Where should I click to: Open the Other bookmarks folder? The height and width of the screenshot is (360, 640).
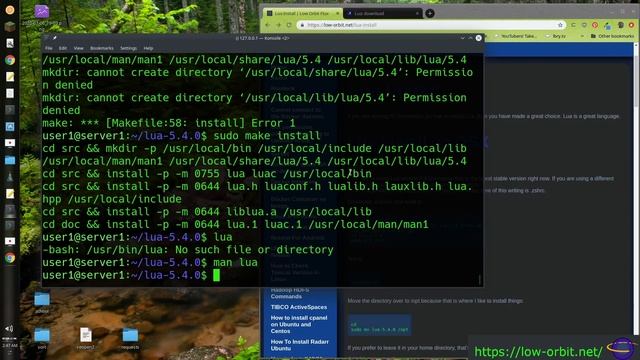612,36
